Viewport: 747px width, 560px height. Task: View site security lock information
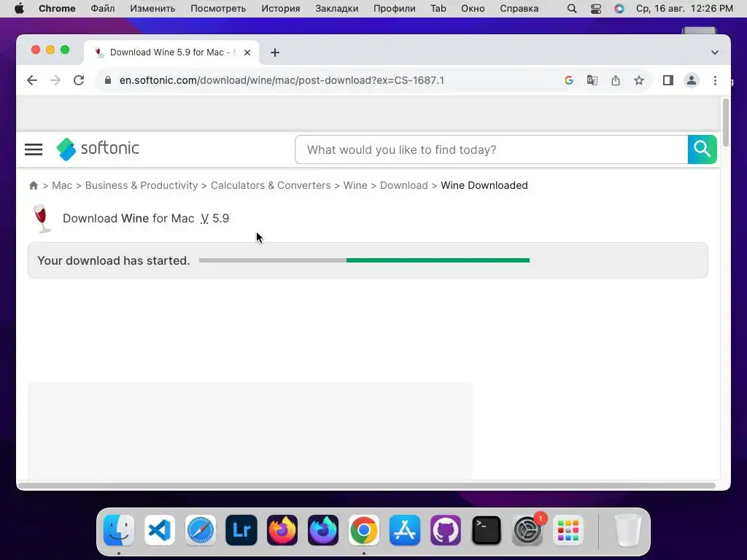coord(108,80)
